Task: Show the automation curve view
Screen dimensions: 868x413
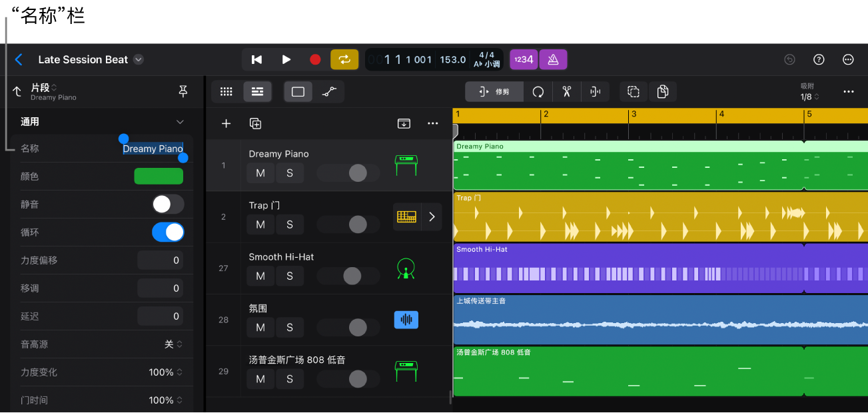Action: (329, 92)
